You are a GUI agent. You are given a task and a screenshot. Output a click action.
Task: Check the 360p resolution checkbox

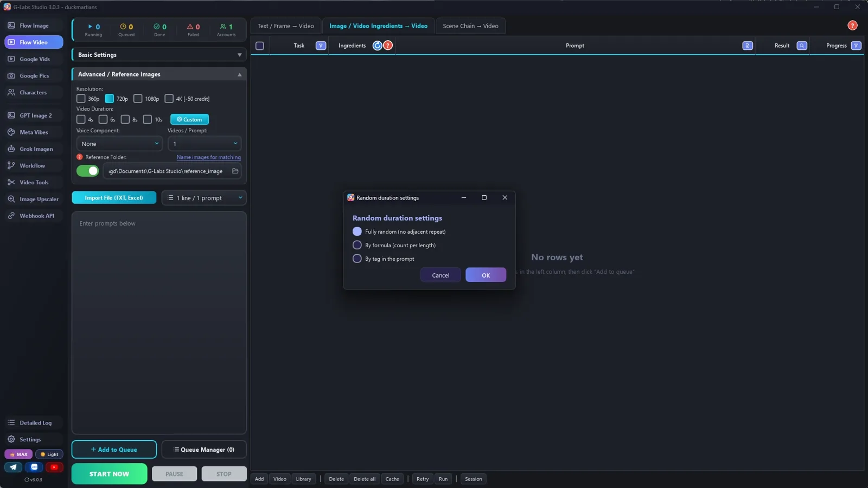tap(81, 99)
